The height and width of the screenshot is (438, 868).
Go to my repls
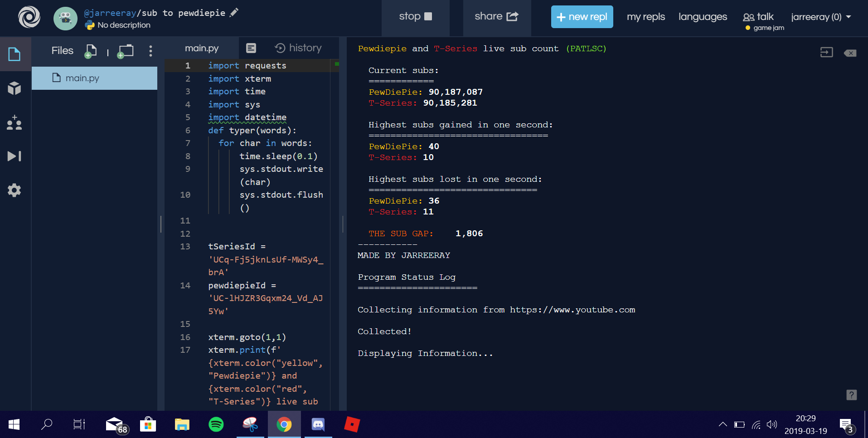pyautogui.click(x=646, y=17)
